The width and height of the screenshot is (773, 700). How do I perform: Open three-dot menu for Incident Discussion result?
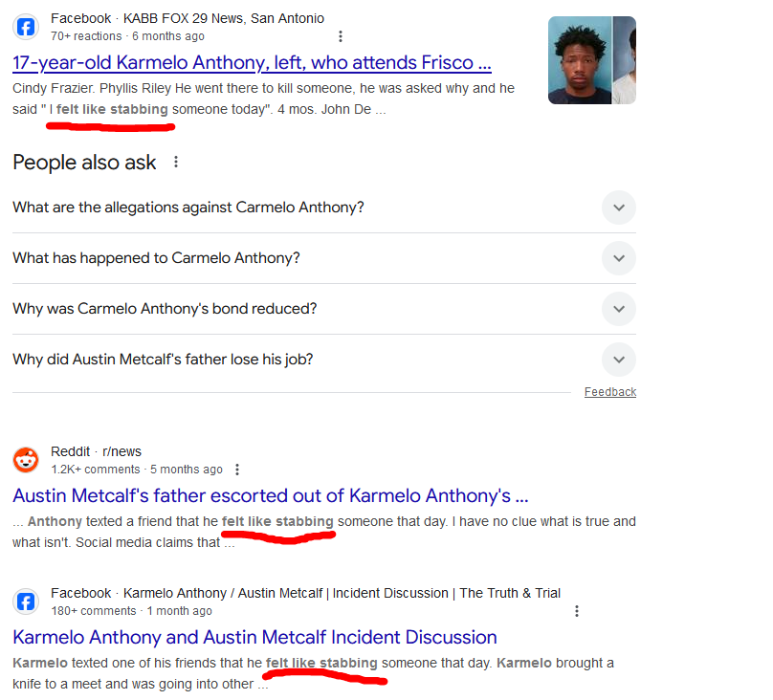click(x=577, y=611)
